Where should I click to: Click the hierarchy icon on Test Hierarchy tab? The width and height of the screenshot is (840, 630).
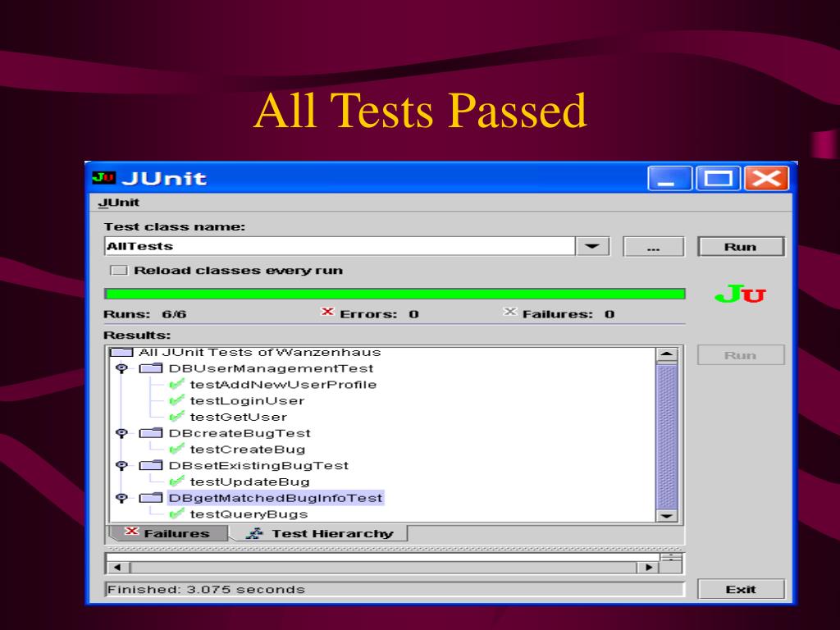point(254,533)
